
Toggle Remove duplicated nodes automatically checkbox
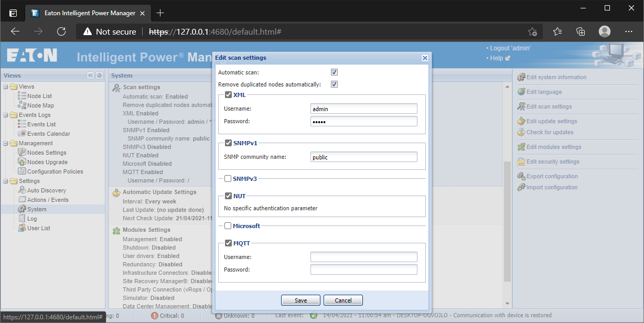334,84
